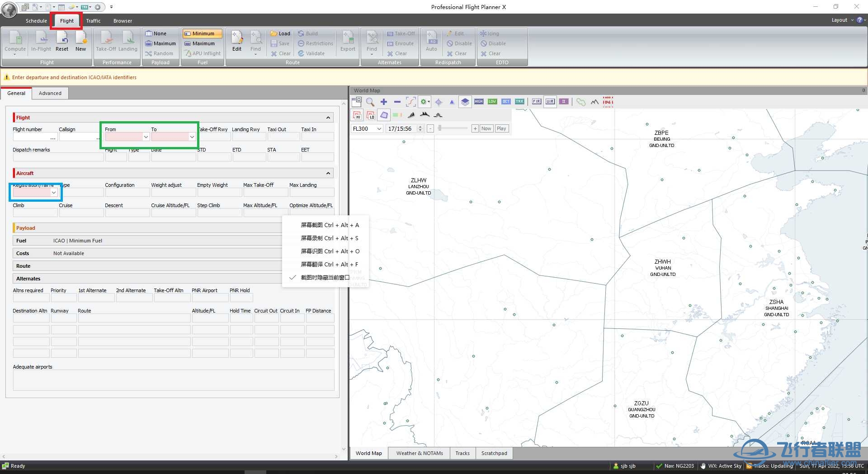This screenshot has width=868, height=474.
Task: Toggle LOW airways map layer
Action: coord(492,102)
